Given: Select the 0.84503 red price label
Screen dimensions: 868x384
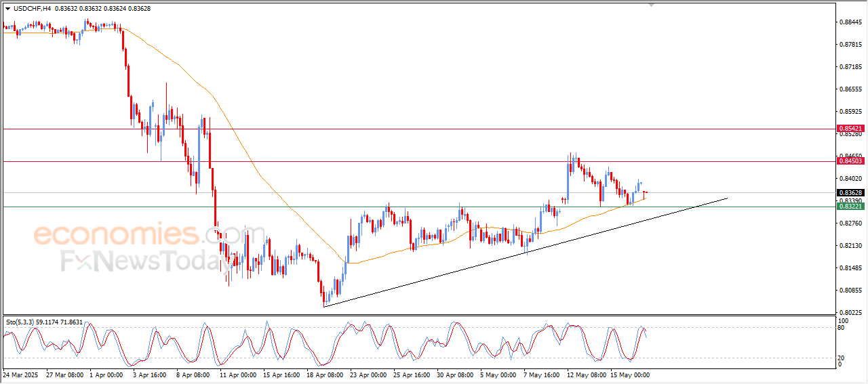Looking at the screenshot, I should click(850, 161).
